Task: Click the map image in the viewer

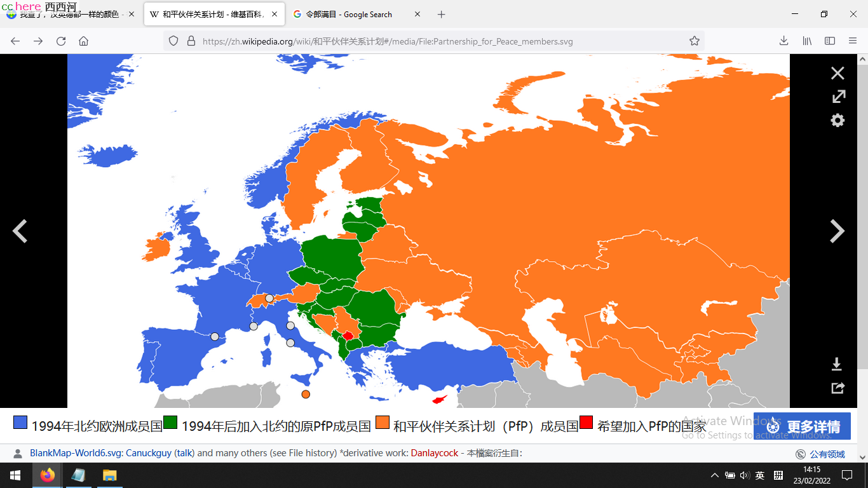Action: pyautogui.click(x=428, y=231)
